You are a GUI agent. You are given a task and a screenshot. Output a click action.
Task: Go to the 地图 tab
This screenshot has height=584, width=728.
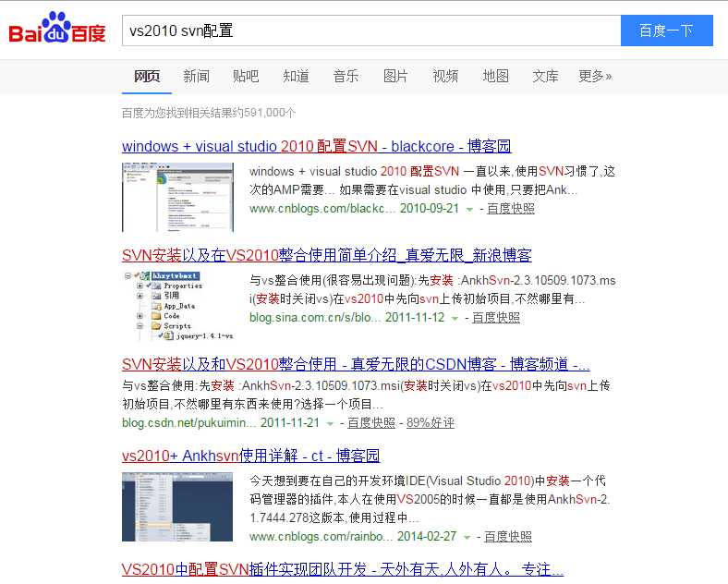tap(496, 76)
